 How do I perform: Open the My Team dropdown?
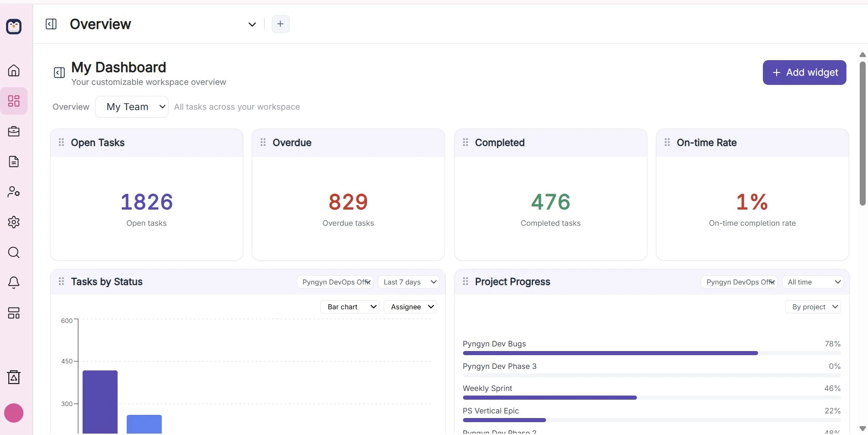click(x=132, y=107)
